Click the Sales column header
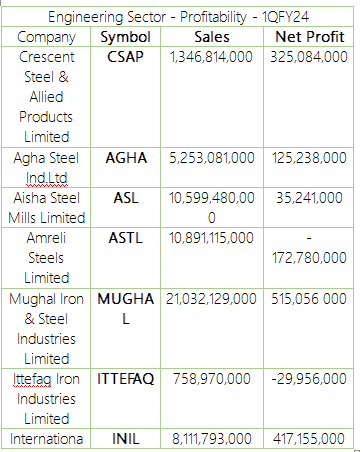Viewport: 363px width, 452px height. coord(212,37)
